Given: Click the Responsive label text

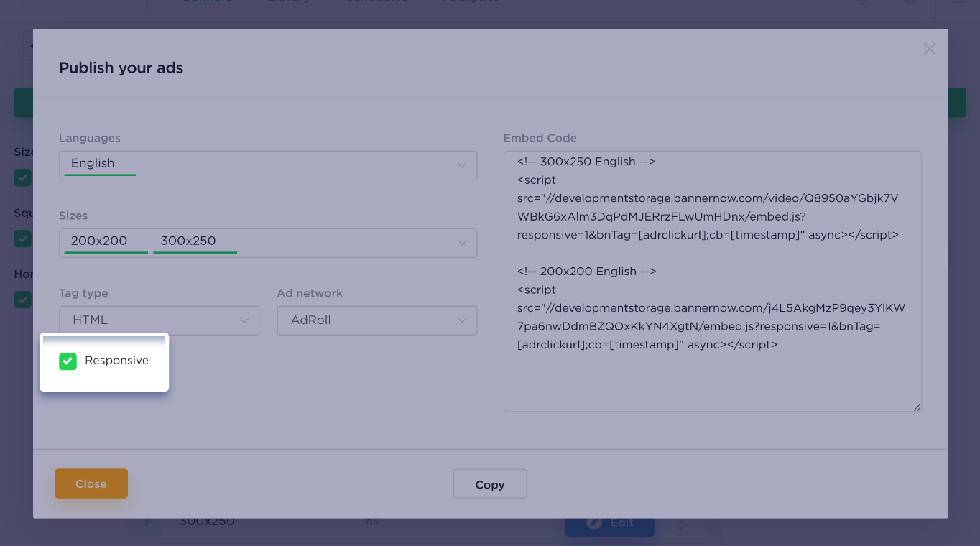Looking at the screenshot, I should [x=116, y=361].
